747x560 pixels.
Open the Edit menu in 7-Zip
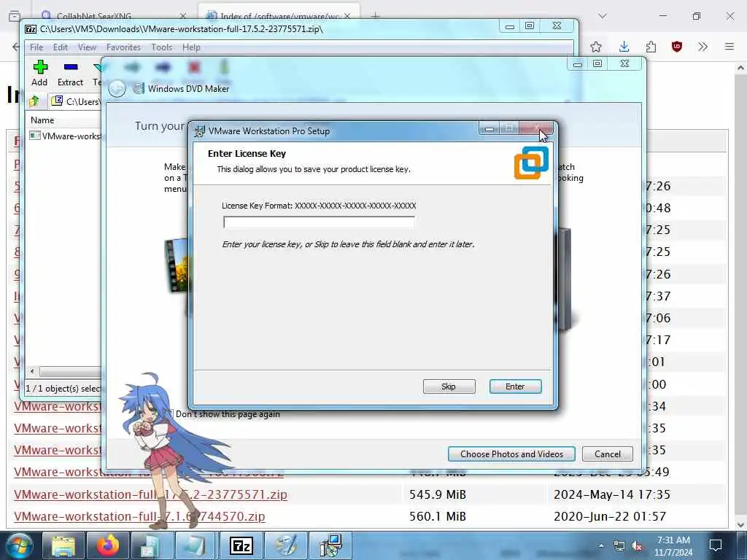(x=60, y=47)
